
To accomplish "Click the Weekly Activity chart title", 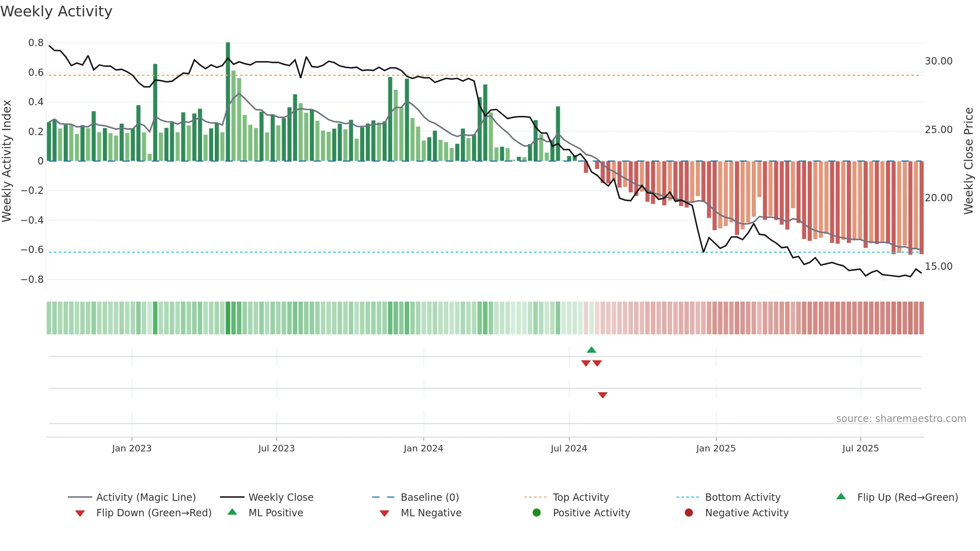I will coord(56,11).
